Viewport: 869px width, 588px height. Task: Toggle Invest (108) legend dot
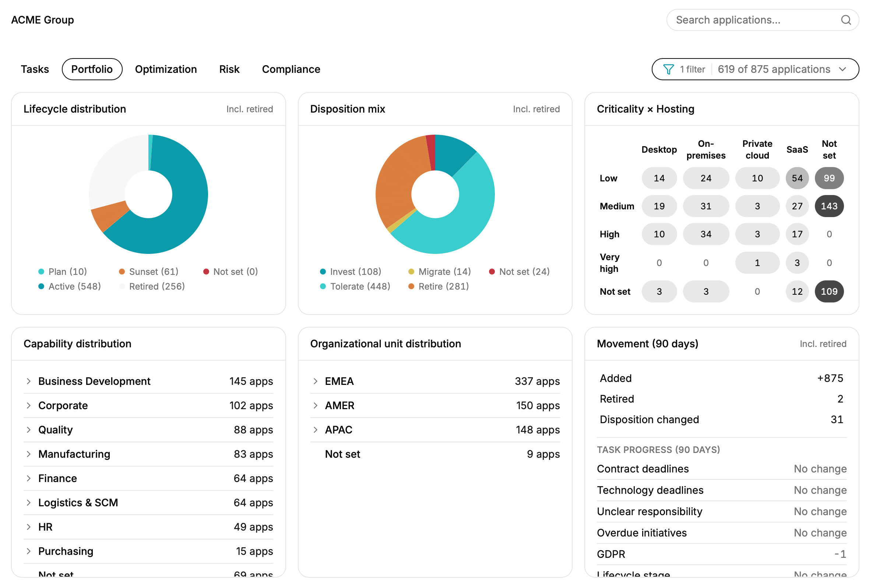coord(323,272)
